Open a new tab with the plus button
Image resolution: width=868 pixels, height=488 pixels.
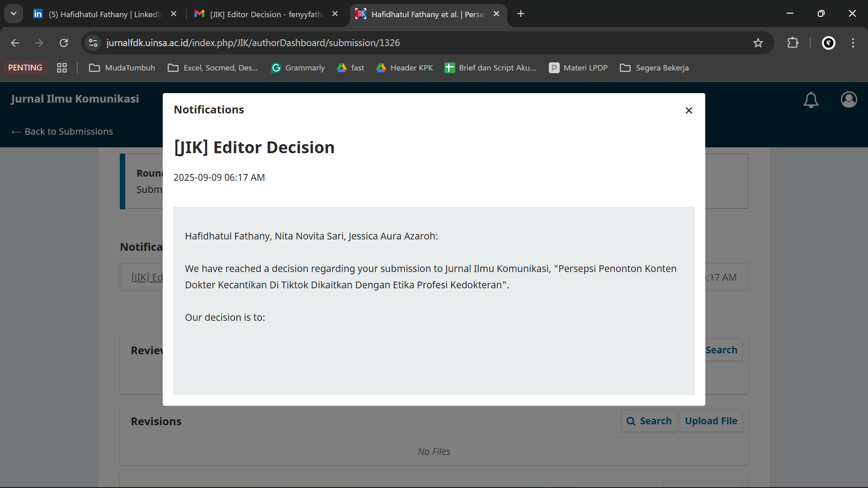click(521, 14)
